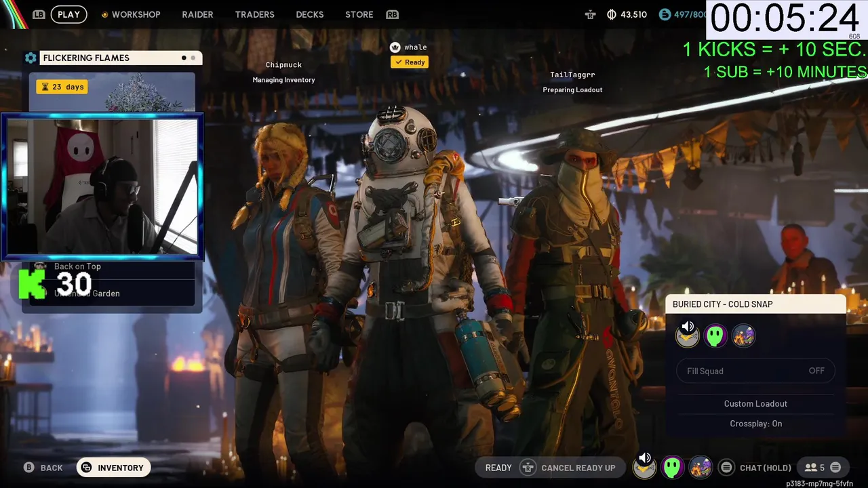Click the speaker avatar in bottom bar

[644, 466]
